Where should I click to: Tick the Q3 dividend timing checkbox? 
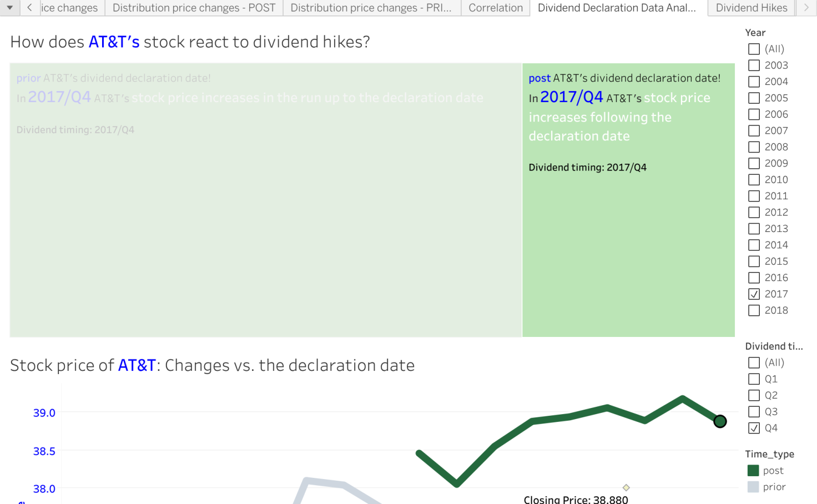[754, 412]
